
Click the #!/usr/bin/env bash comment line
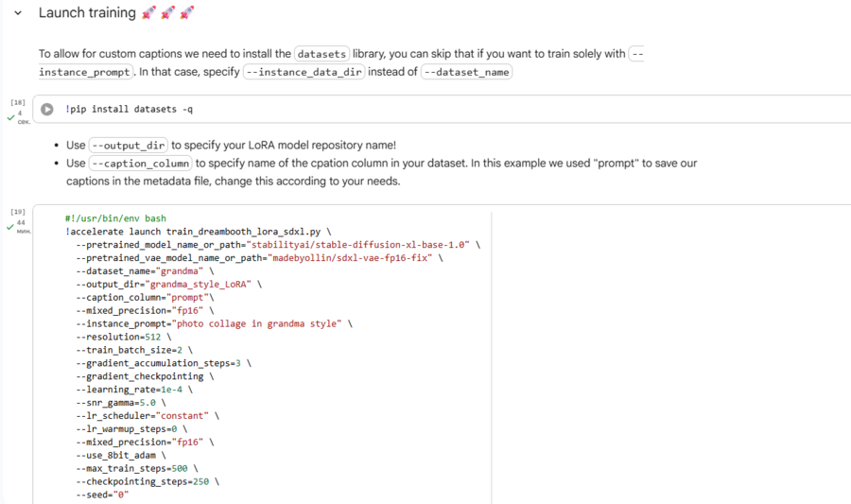point(115,217)
